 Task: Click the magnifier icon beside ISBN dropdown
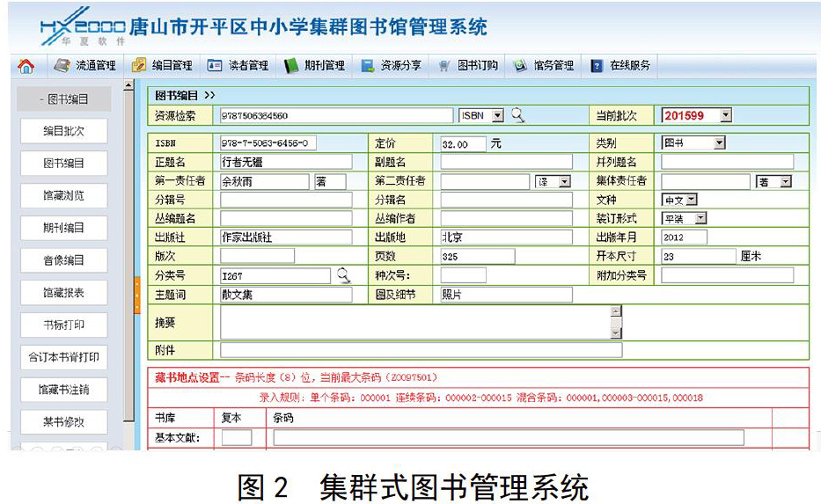[517, 115]
